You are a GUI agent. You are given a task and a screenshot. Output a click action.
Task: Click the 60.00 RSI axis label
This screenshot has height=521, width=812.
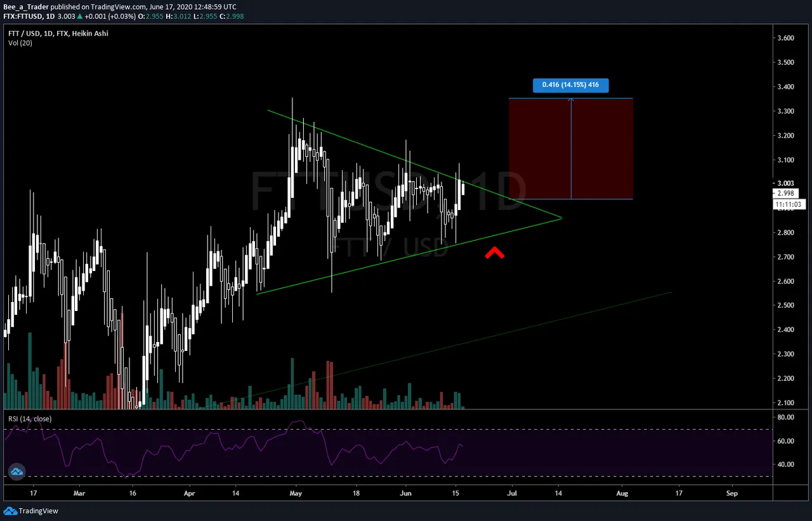click(785, 440)
